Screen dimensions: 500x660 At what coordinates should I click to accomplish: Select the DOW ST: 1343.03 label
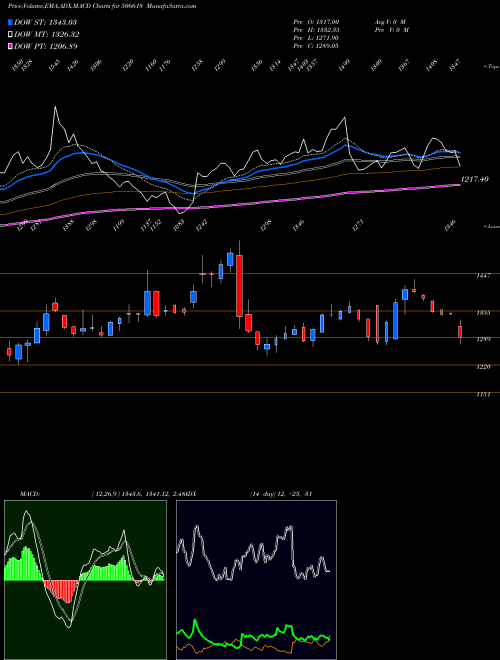click(x=45, y=22)
